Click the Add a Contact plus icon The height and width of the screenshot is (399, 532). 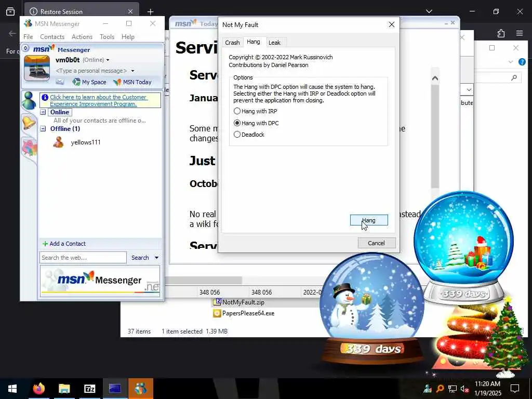45,244
